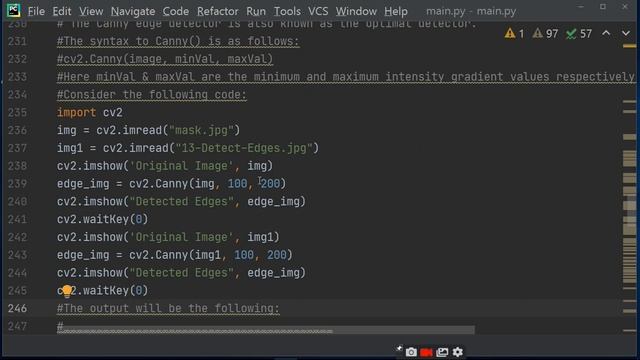
Task: Click the main.py window title text
Action: tap(471, 11)
